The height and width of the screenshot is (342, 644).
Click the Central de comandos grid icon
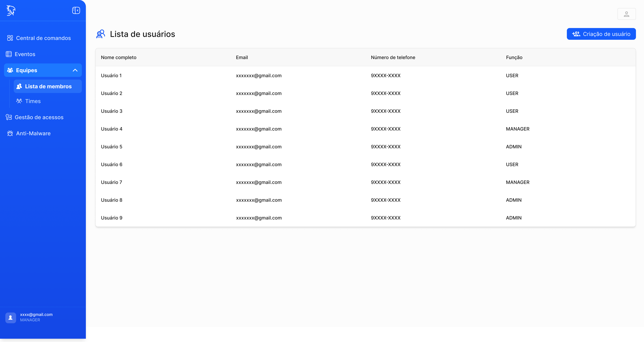[10, 38]
